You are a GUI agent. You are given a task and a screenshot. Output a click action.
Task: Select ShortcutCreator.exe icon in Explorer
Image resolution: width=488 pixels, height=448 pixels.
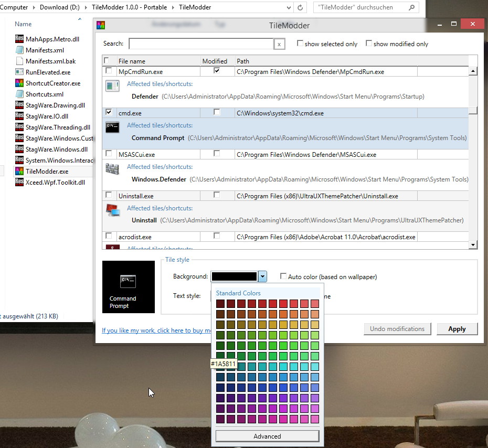[19, 83]
